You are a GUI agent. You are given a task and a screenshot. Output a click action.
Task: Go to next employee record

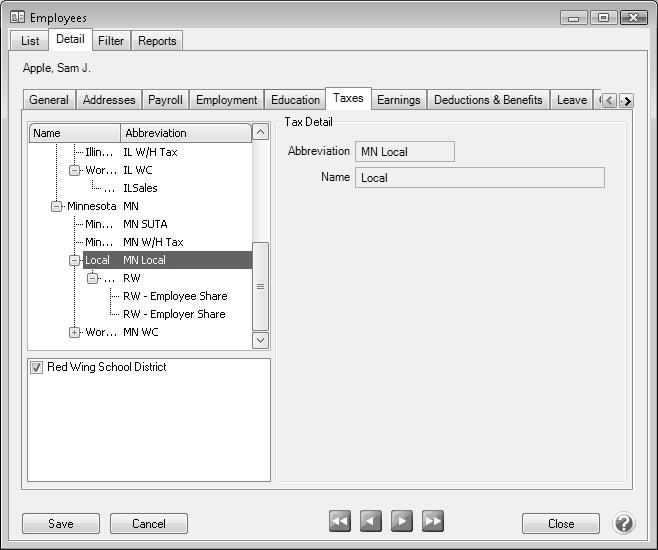[x=402, y=521]
